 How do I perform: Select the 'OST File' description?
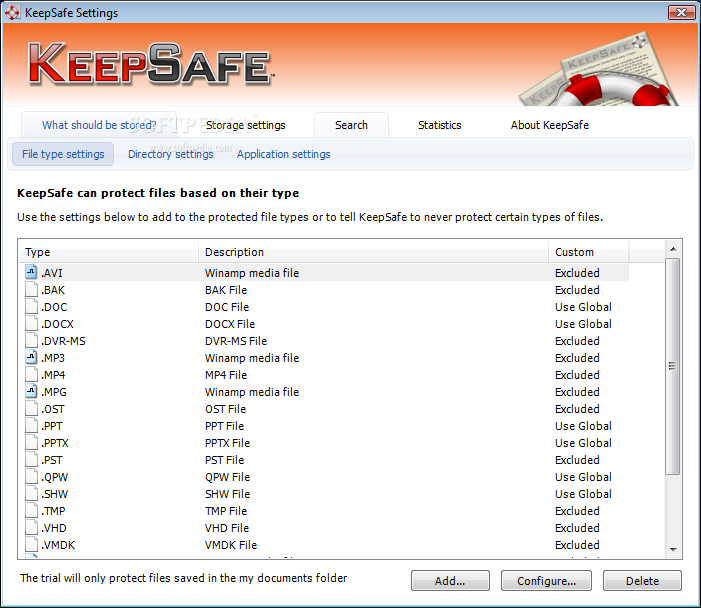coord(225,409)
